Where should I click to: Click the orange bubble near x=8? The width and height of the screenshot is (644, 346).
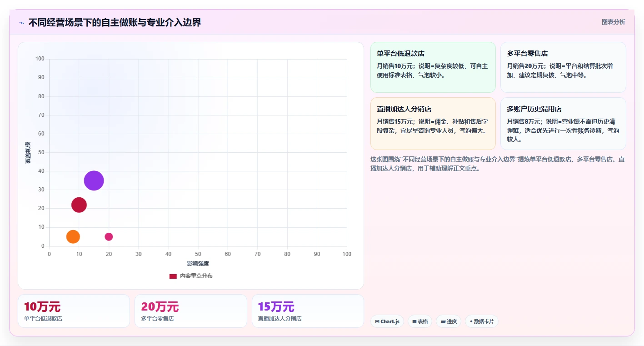pos(73,236)
